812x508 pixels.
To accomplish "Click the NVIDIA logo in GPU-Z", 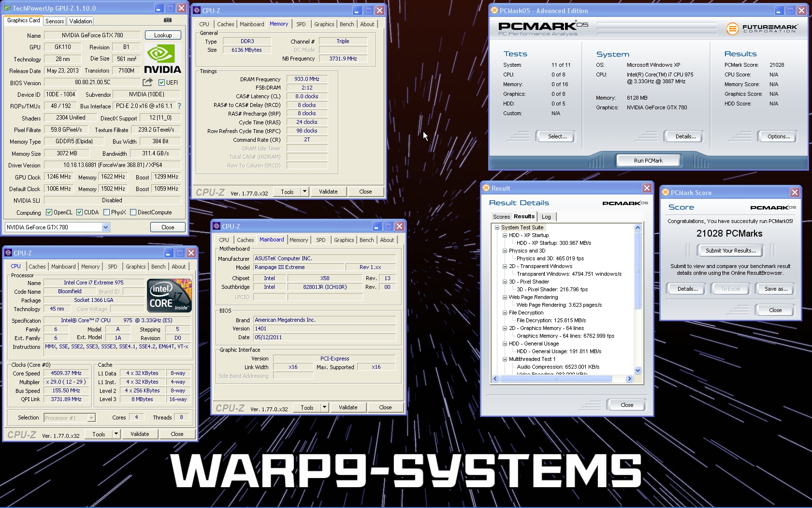I will [163, 59].
